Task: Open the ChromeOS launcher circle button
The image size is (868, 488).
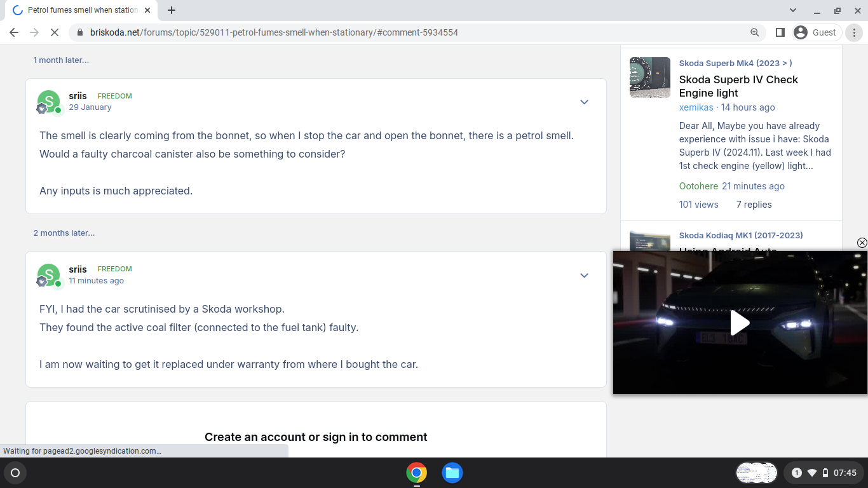Action: click(15, 473)
